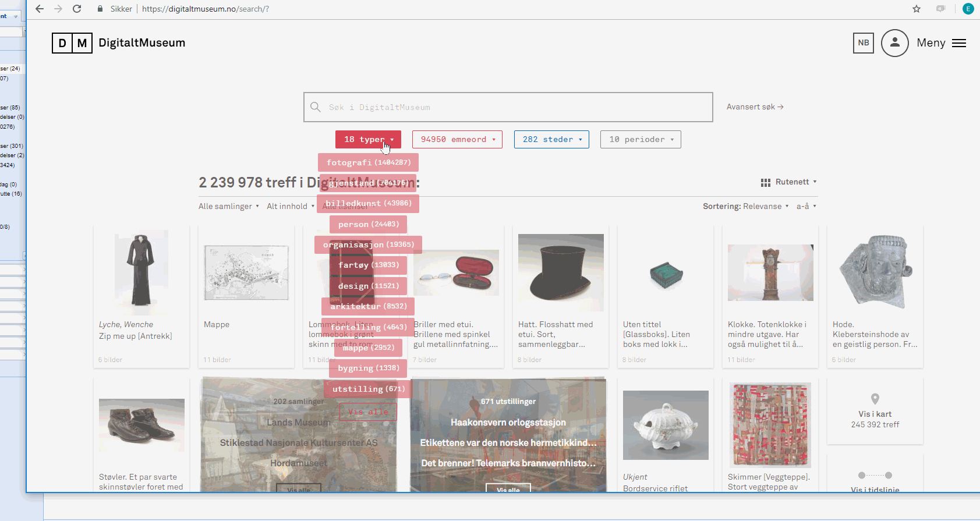Open the 282 steder dropdown
Image resolution: width=980 pixels, height=521 pixels.
[551, 140]
